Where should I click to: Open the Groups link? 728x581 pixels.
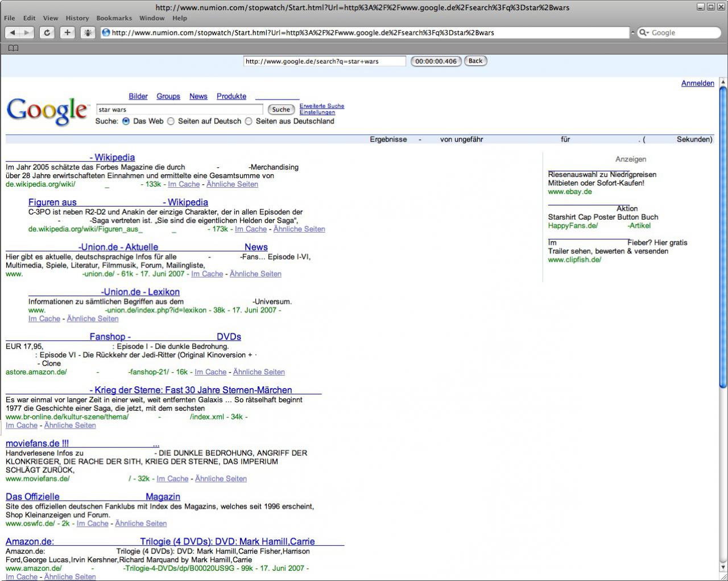click(x=168, y=97)
